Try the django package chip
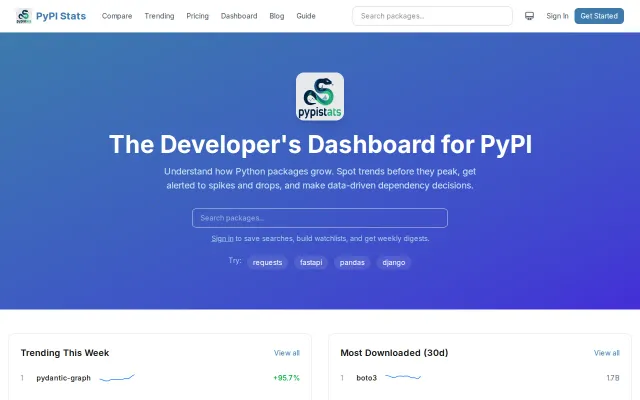Viewport: 640px width, 400px height. [393, 262]
